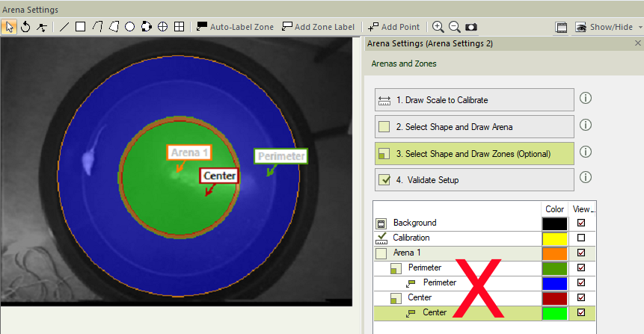Toggle Perimeter zone view checkbox
Image resolution: width=644 pixels, height=334 pixels.
click(580, 267)
